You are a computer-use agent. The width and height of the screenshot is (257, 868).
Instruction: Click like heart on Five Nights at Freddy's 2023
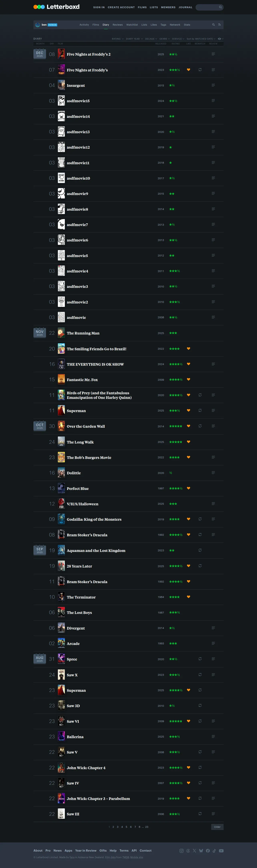(x=189, y=70)
